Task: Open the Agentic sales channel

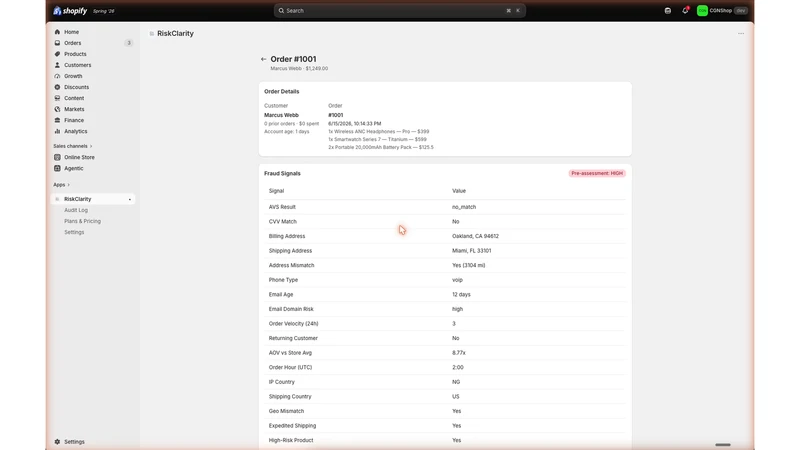Action: [x=73, y=168]
